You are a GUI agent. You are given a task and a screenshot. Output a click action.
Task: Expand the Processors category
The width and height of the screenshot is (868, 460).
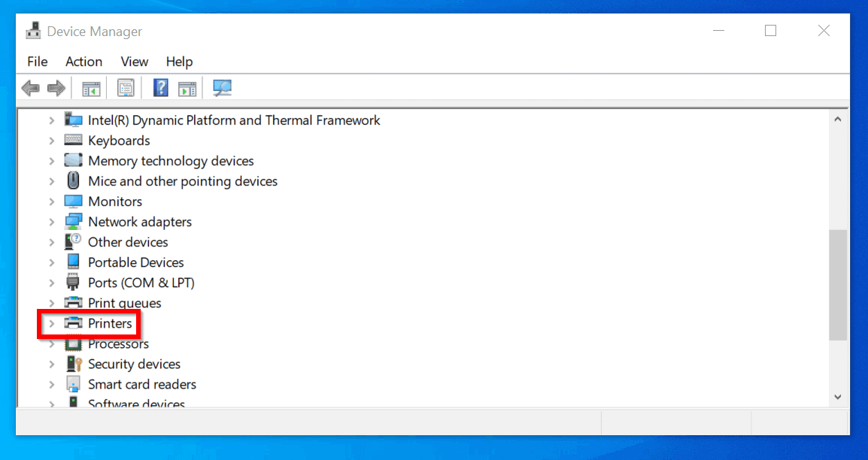[50, 343]
